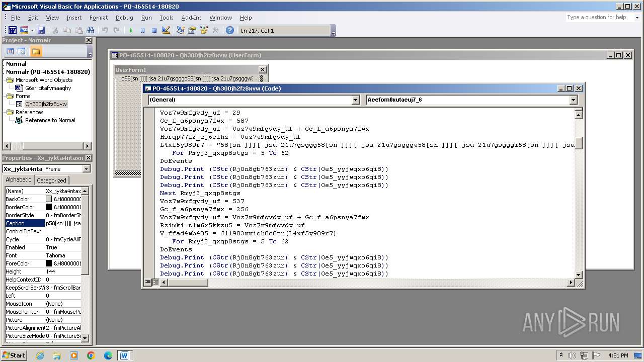This screenshot has width=644, height=362.
Task: Select Normalr (PO-465514-180820) project node
Action: [48, 72]
